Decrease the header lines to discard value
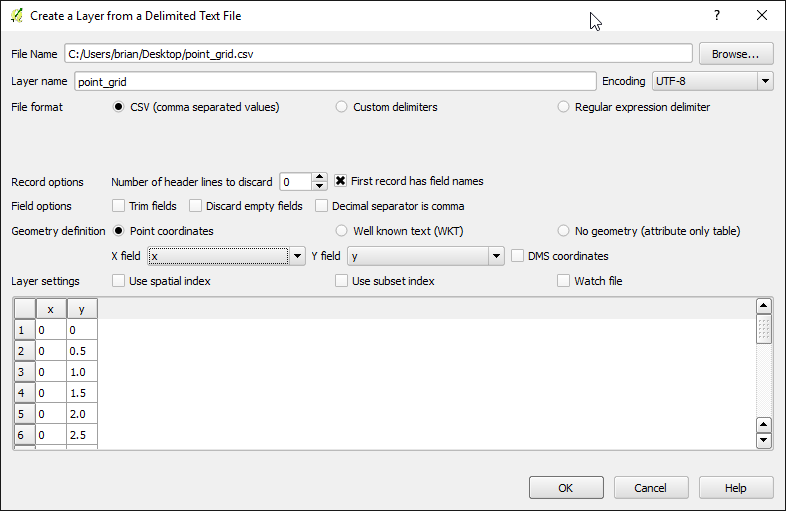This screenshot has height=511, width=786. click(319, 186)
